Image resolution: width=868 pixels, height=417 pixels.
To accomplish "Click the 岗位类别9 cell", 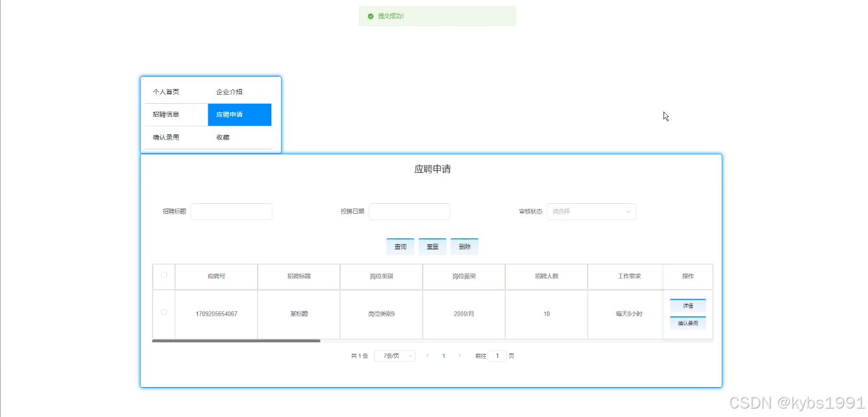I will [381, 314].
